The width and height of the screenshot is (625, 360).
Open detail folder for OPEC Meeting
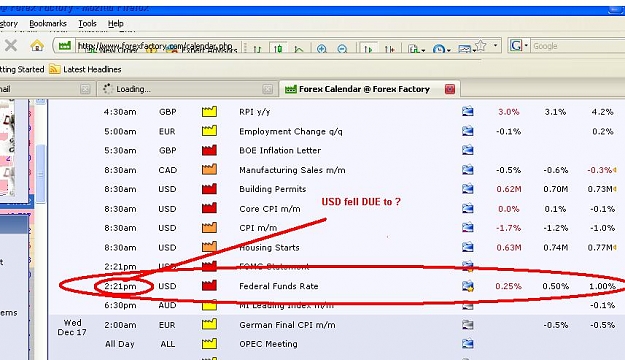468,343
